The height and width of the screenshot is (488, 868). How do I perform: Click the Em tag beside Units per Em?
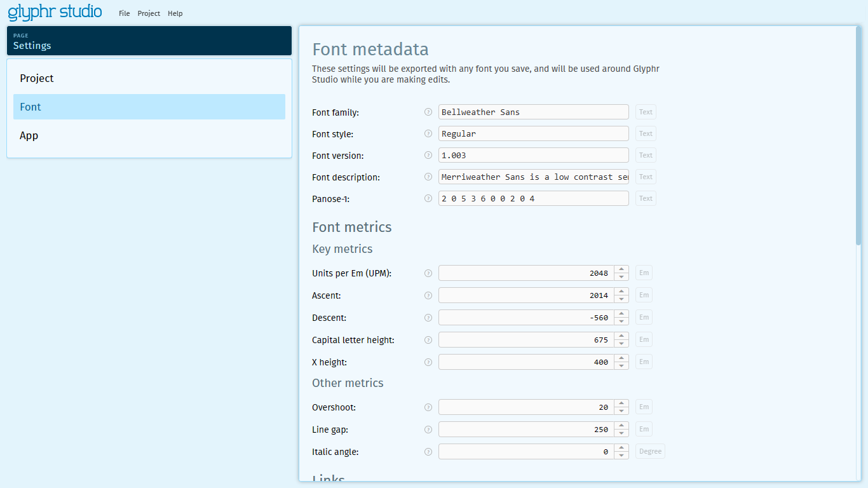[644, 273]
